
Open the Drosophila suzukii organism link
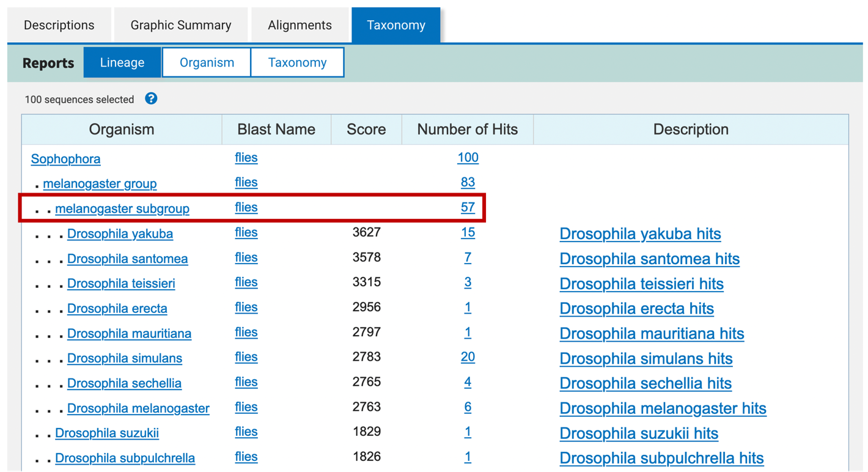click(x=107, y=433)
